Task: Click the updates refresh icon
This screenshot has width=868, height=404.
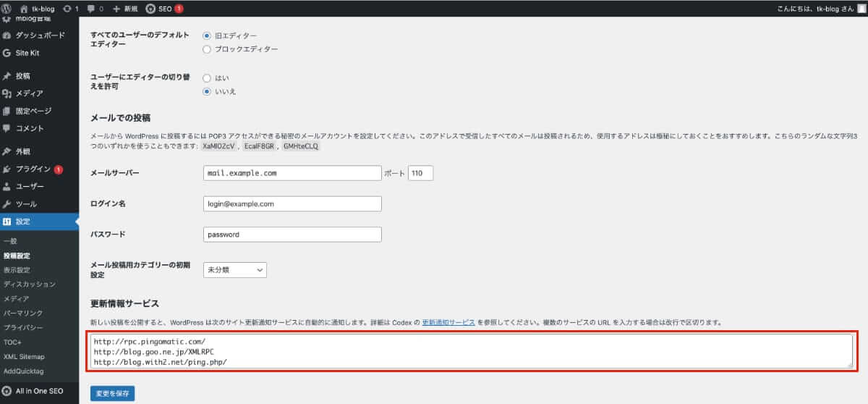Action: click(x=67, y=9)
